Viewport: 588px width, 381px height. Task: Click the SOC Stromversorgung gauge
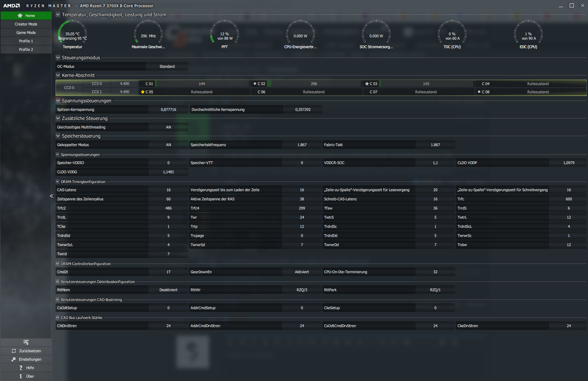tap(376, 34)
